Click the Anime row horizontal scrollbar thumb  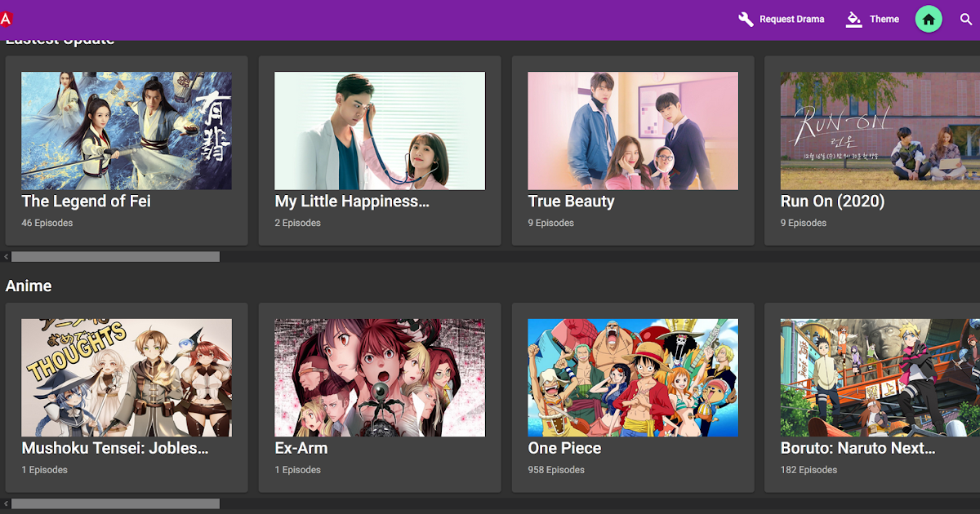point(115,504)
